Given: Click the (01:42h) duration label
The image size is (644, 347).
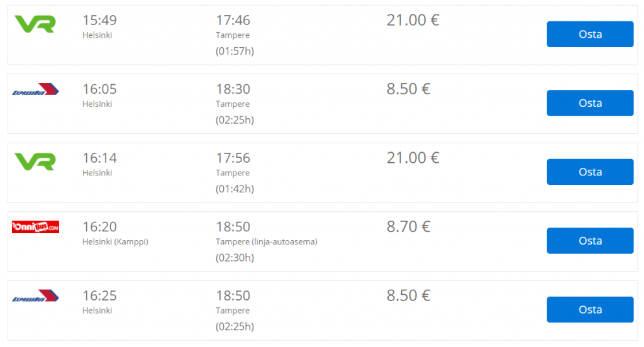Looking at the screenshot, I should (235, 189).
